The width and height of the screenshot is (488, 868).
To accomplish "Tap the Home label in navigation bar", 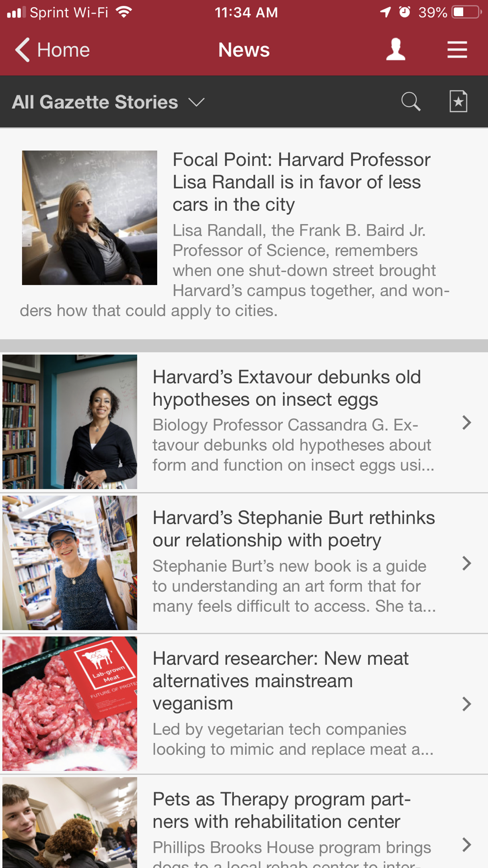I will click(63, 50).
